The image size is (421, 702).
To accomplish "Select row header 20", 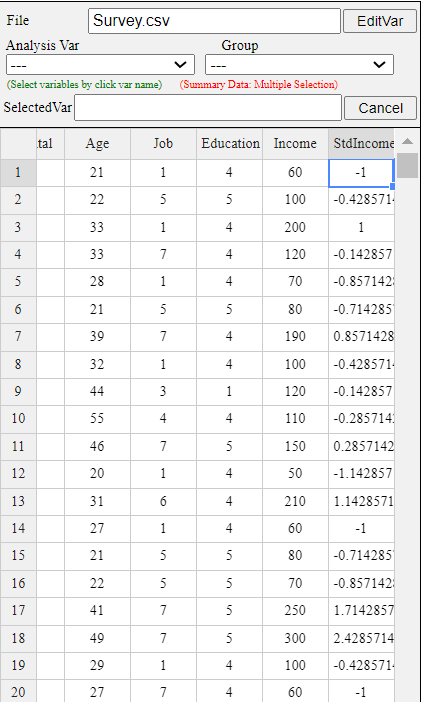I will (18, 693).
